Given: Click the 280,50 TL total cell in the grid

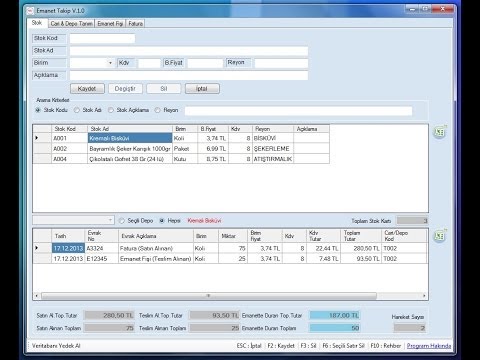Looking at the screenshot, I should coord(361,248).
